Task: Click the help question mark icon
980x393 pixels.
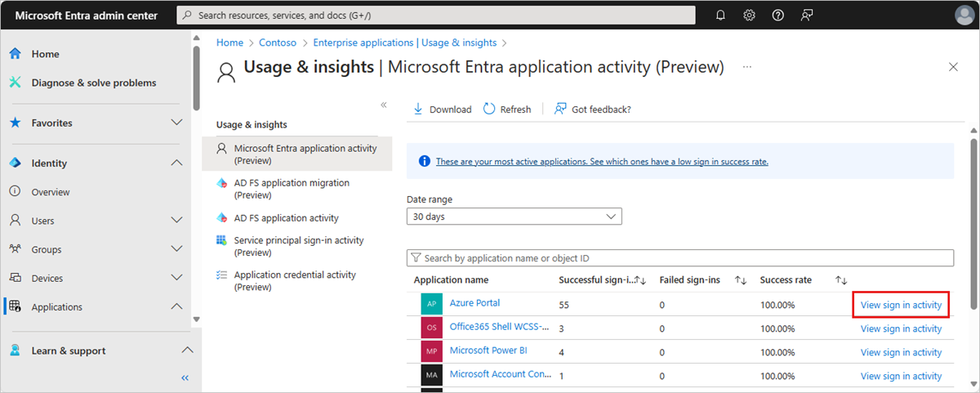Action: [777, 15]
